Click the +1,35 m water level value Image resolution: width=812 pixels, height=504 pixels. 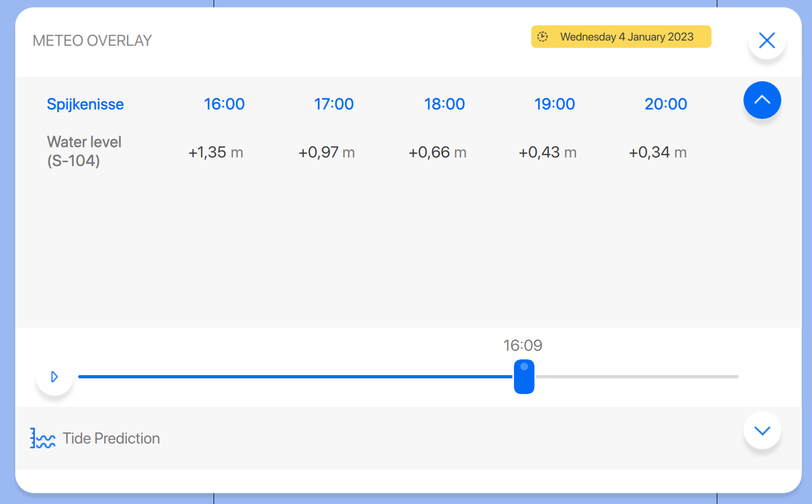click(216, 153)
